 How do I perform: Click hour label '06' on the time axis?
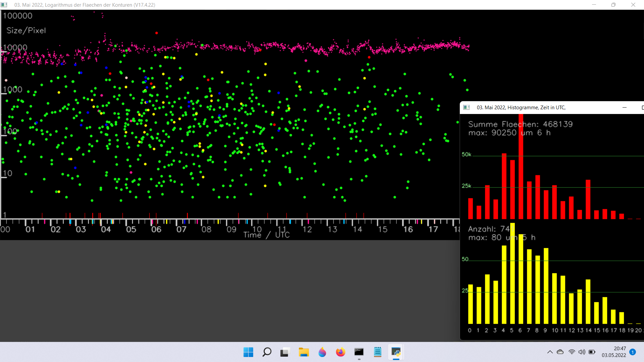click(x=156, y=230)
